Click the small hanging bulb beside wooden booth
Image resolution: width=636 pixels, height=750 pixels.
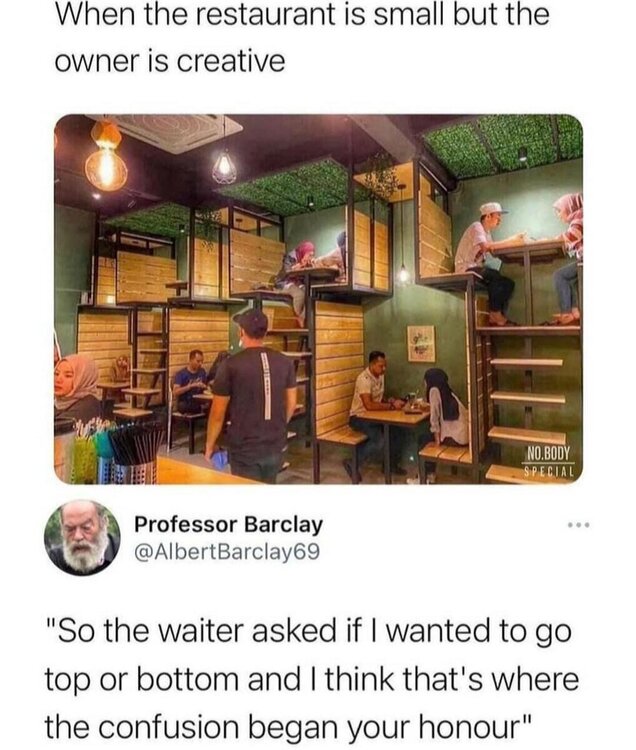pos(404,274)
